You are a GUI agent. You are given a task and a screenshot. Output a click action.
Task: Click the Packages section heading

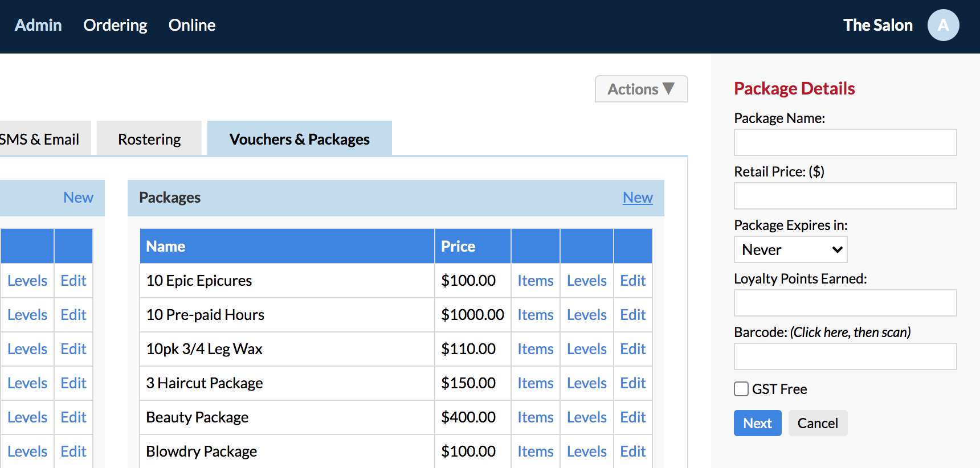pos(170,198)
